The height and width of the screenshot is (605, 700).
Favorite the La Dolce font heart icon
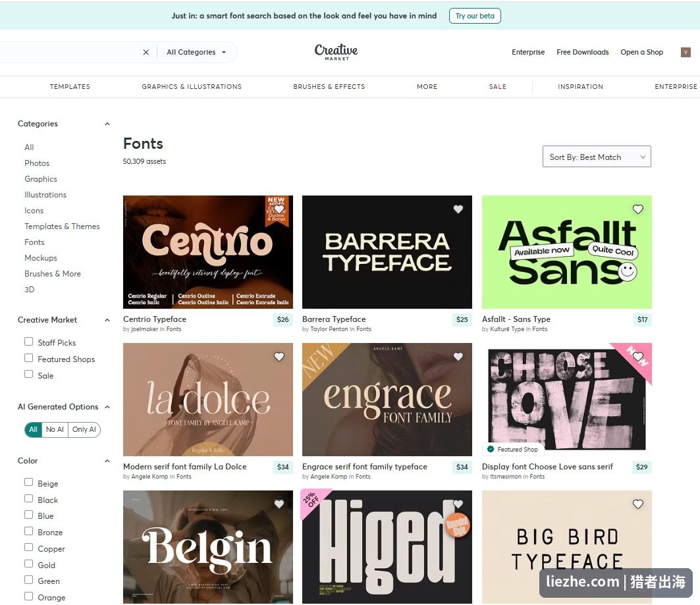279,357
